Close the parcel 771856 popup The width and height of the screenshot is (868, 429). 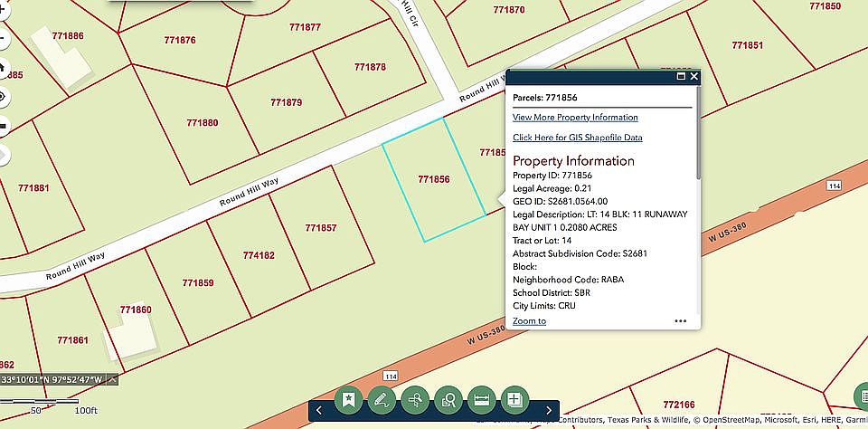(693, 77)
